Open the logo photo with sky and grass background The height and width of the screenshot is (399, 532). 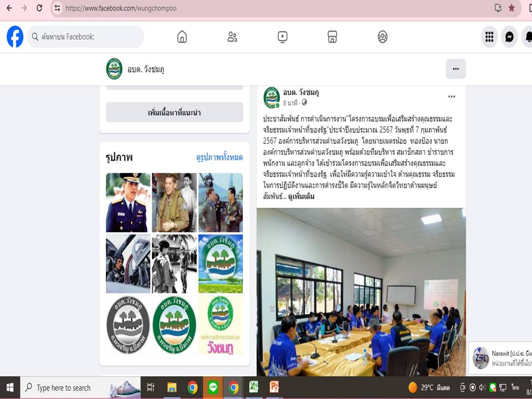[x=221, y=264]
